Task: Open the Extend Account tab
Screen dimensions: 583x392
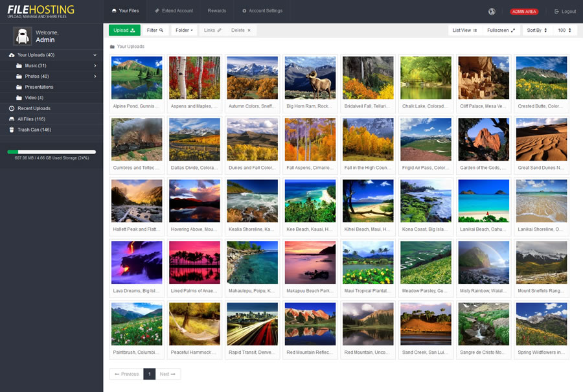Action: pos(173,11)
